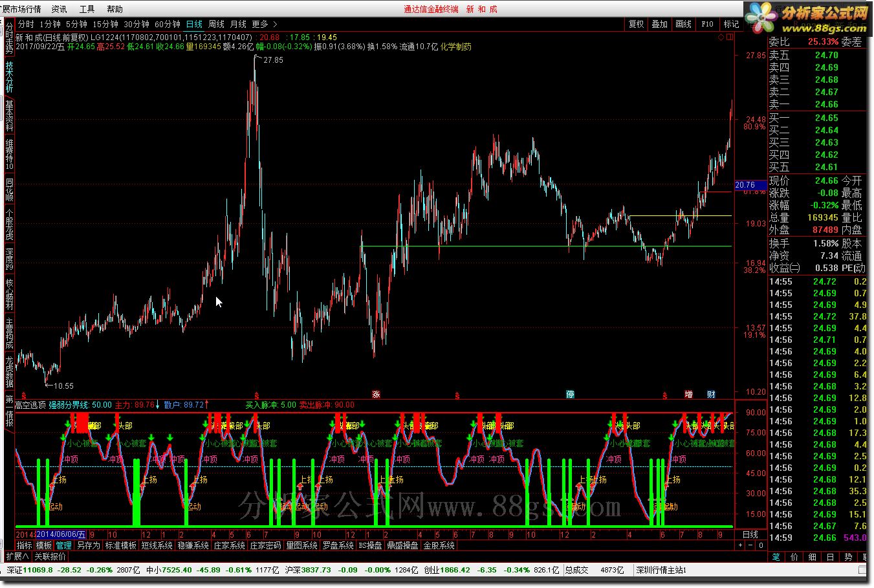Zoom out with the minus button

(752, 545)
